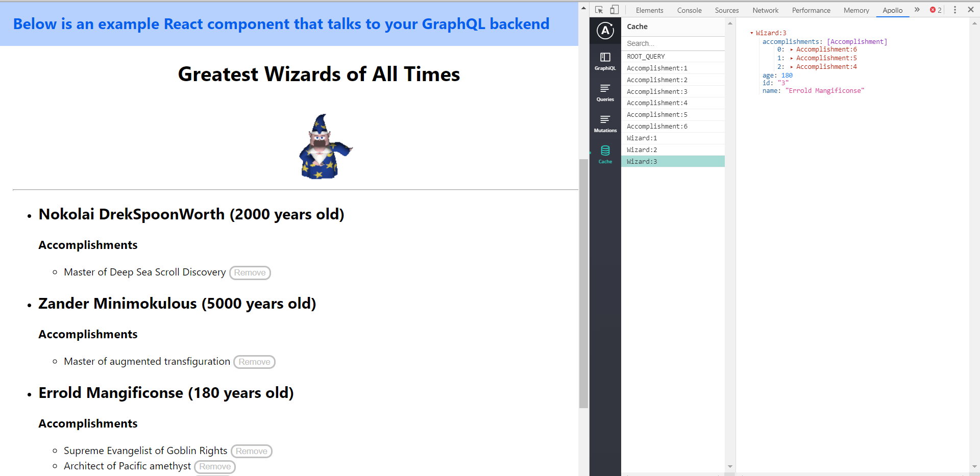The height and width of the screenshot is (476, 980).
Task: Click cache list scrollbar up arrow
Action: coord(730,23)
